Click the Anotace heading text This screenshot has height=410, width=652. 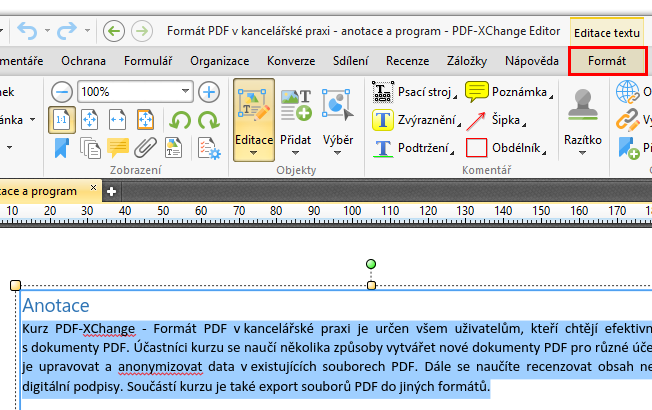(56, 306)
